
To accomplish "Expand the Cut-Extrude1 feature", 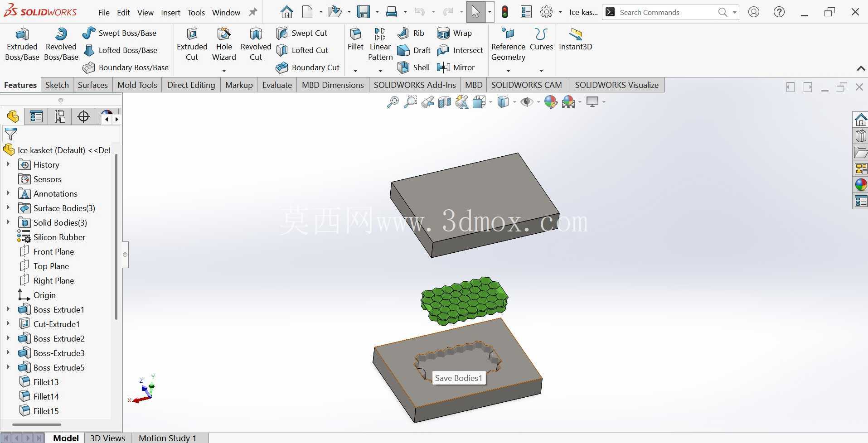I will pyautogui.click(x=8, y=324).
